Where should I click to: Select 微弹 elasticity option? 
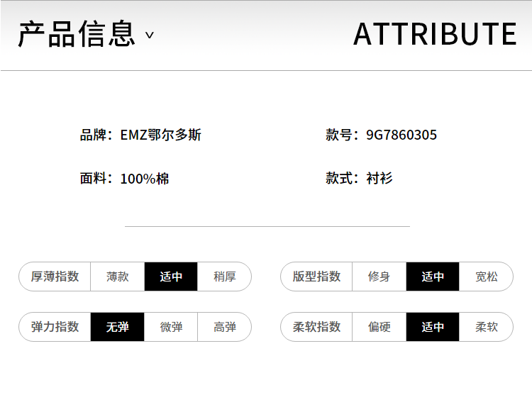[171, 327]
